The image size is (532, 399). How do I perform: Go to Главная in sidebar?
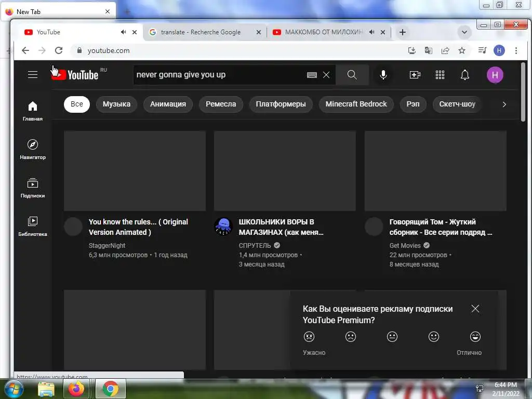click(x=33, y=111)
